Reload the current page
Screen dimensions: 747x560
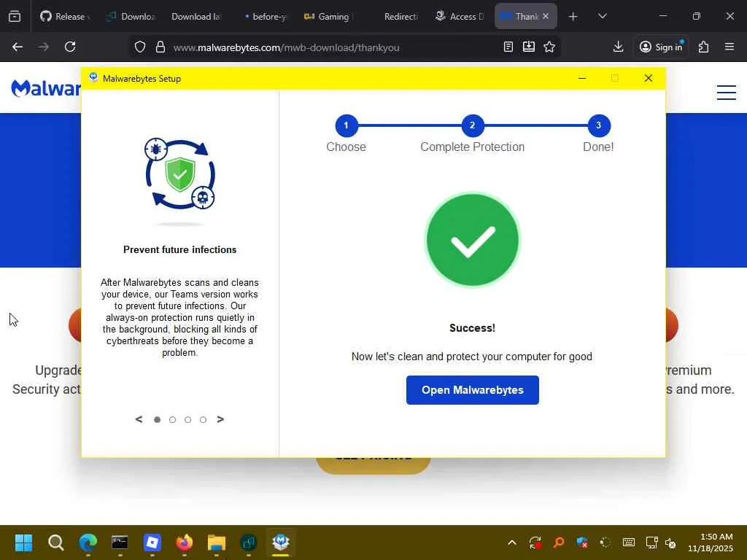click(x=70, y=47)
